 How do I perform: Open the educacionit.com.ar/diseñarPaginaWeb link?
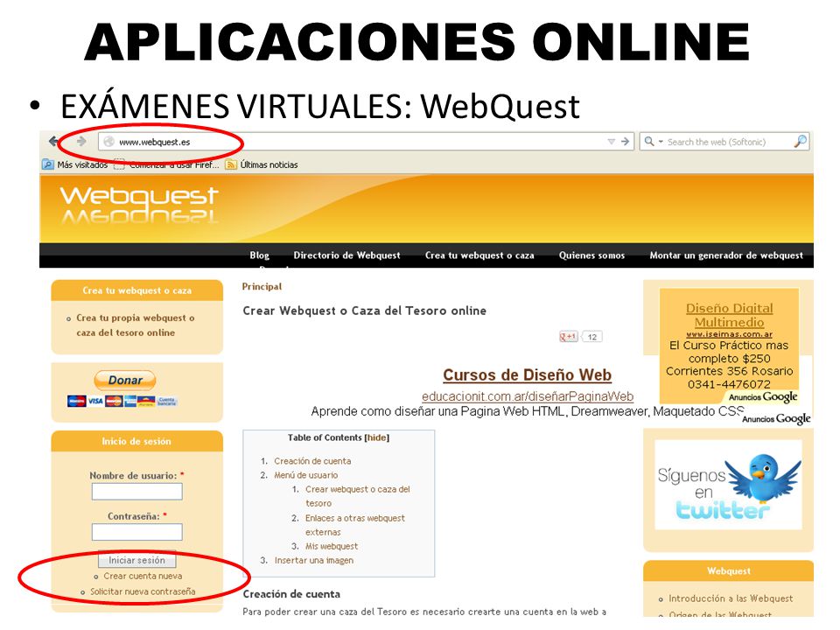pyautogui.click(x=528, y=396)
